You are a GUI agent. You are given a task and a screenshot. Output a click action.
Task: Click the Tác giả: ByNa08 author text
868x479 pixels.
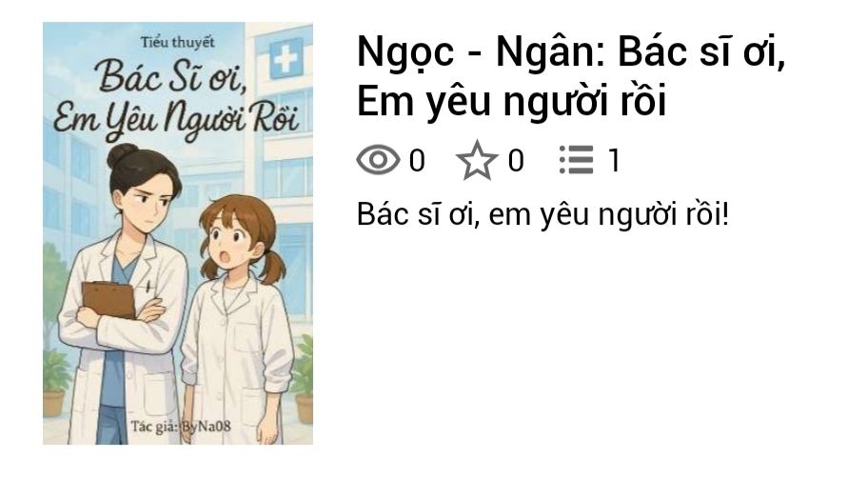tap(181, 427)
